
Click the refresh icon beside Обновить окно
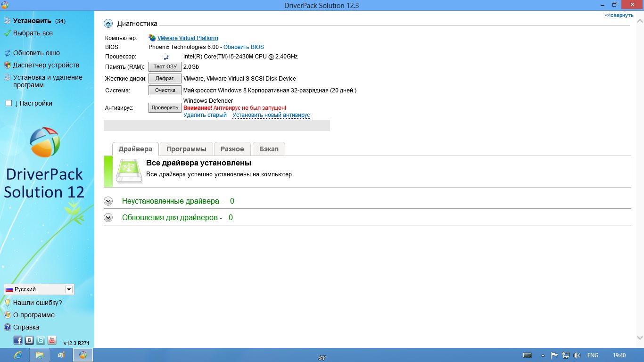tap(8, 53)
